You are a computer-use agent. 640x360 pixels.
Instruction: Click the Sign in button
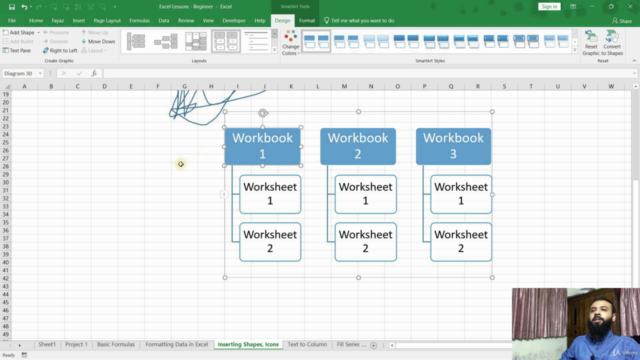549,7
